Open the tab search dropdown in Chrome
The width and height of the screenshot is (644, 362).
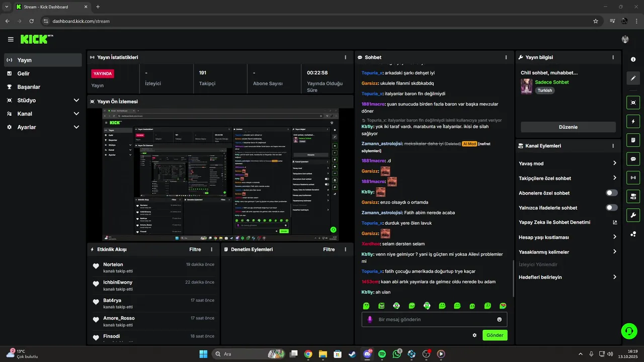[7, 7]
